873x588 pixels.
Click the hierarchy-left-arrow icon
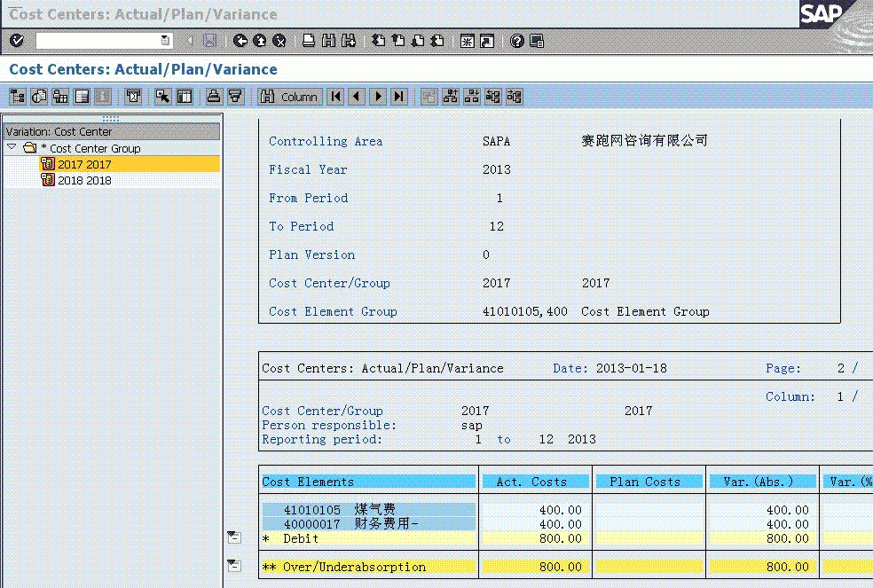click(493, 97)
